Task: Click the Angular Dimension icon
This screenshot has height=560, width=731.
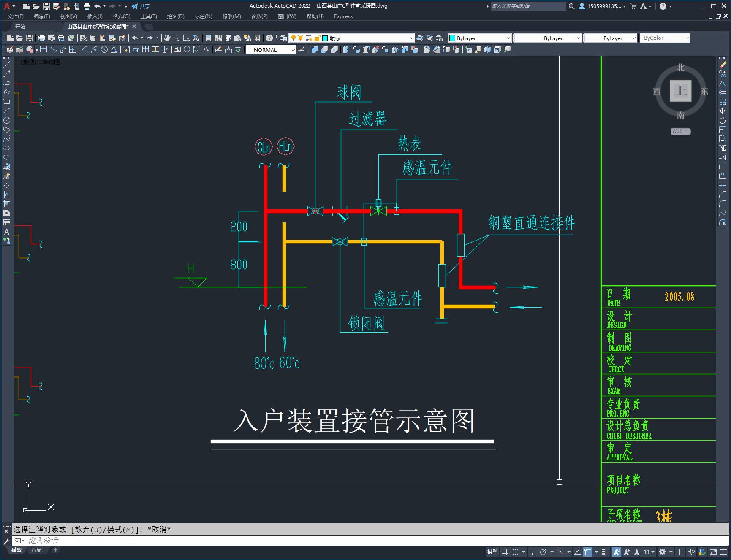Action: (114, 49)
